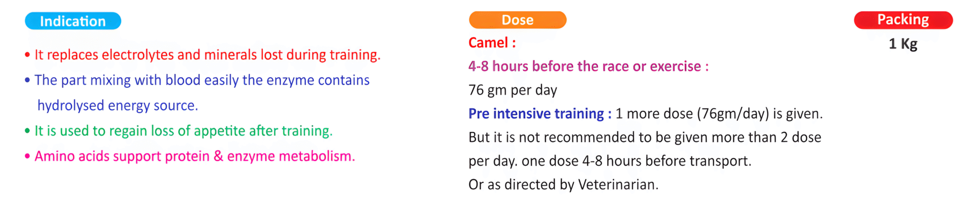Click "Or as directed by Veterinarian." line
Viewport: 980px width, 213px height.
pos(563,185)
